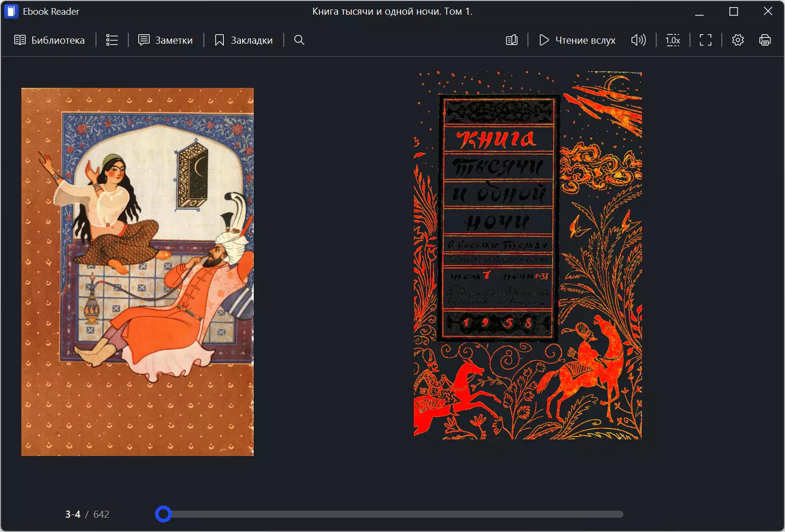
Task: Toggle fullscreen mode icon
Action: pos(705,40)
